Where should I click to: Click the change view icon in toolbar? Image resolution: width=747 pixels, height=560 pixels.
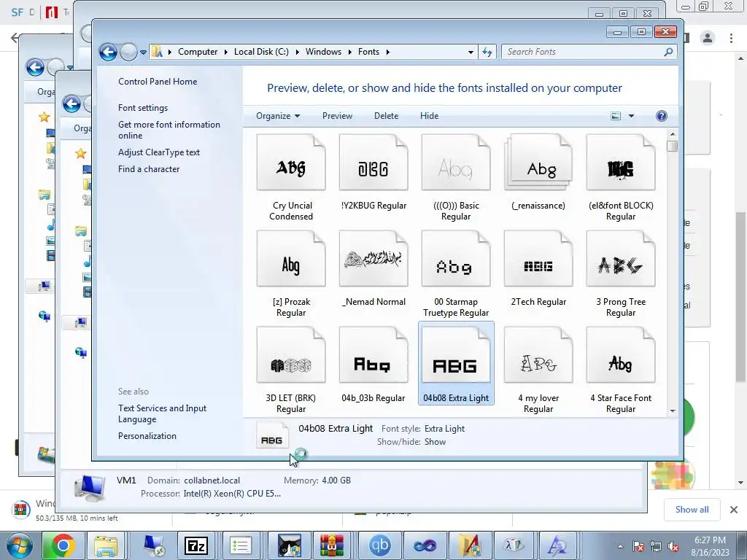pos(616,116)
